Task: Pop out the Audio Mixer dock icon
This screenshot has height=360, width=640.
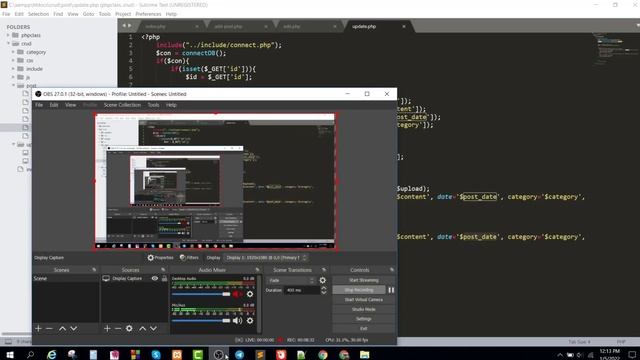Action: [x=257, y=270]
